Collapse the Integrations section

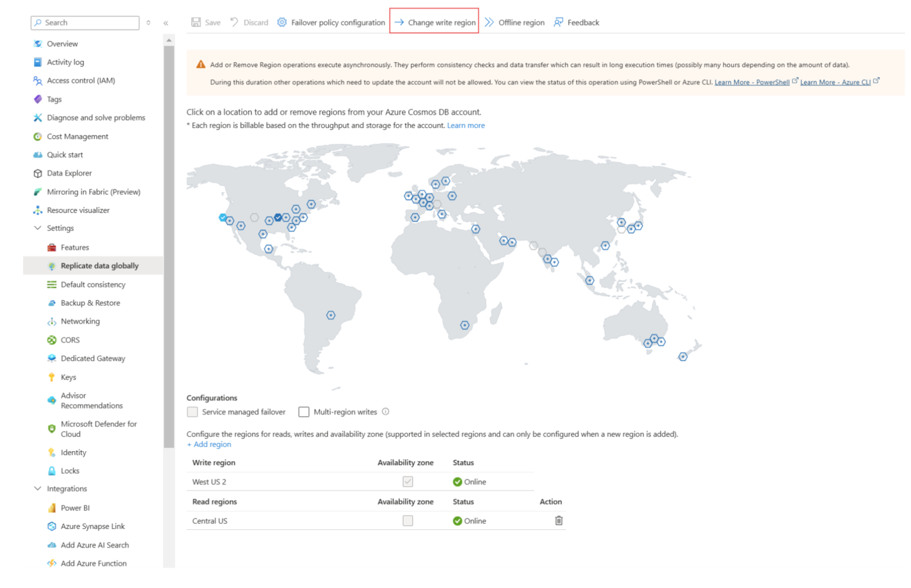click(x=38, y=488)
